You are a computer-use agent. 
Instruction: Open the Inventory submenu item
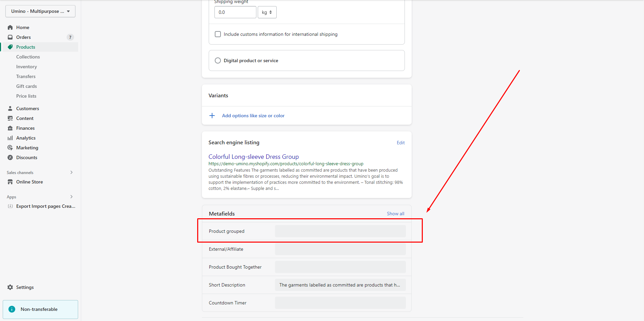point(26,67)
